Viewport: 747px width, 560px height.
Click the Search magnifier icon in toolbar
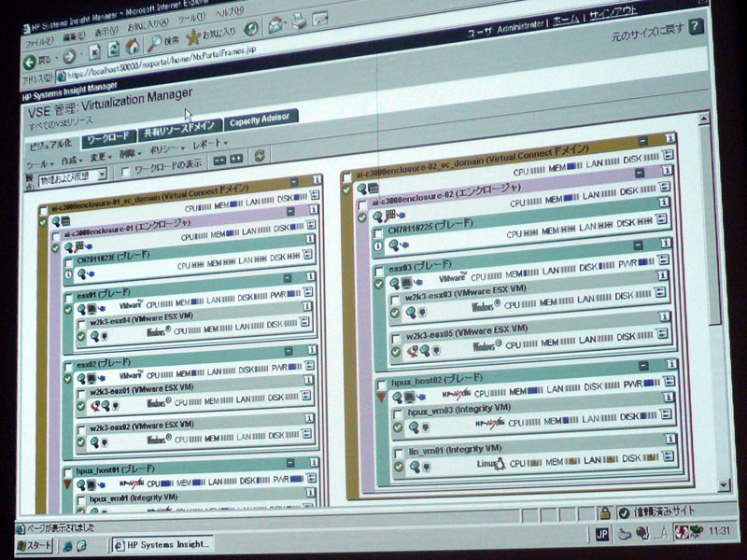[154, 43]
